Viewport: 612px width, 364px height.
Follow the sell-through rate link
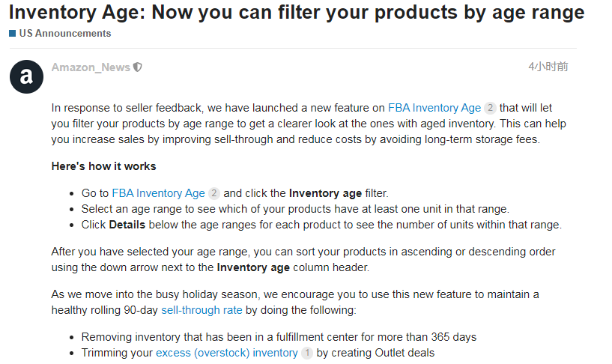tap(202, 309)
